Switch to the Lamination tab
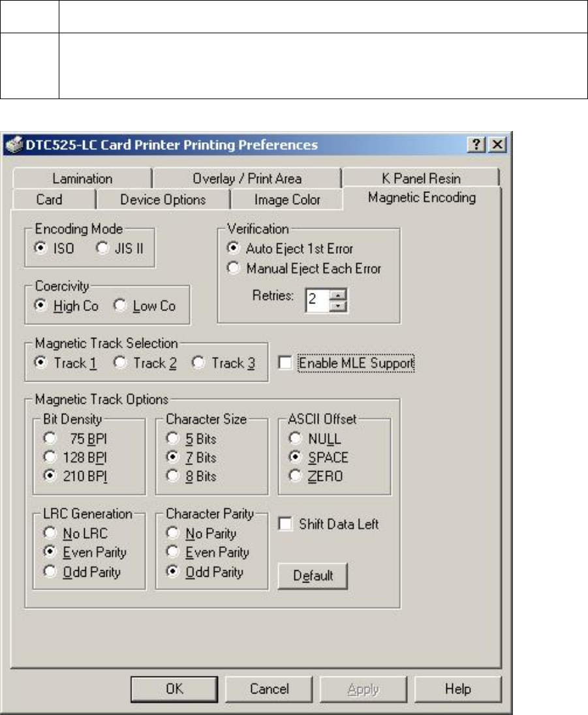 coord(83,178)
